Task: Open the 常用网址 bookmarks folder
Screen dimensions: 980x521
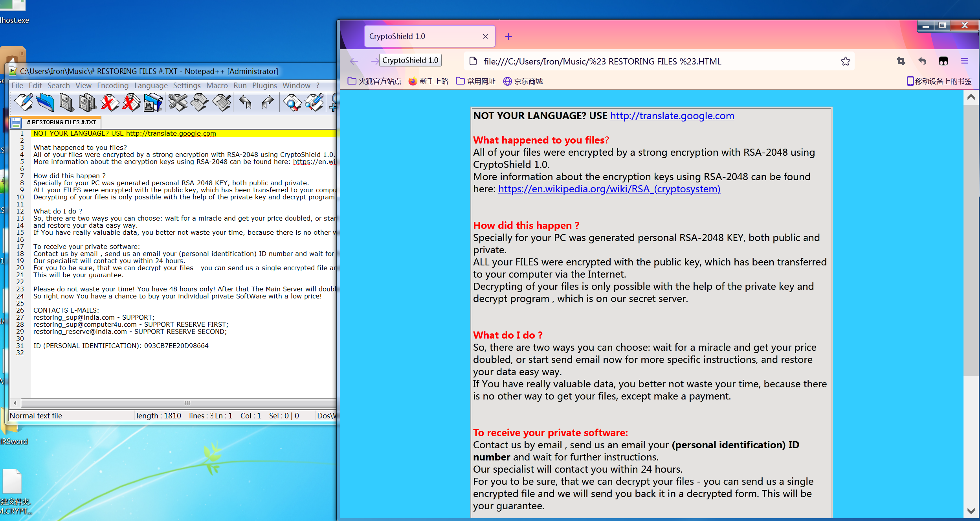Action: (476, 81)
